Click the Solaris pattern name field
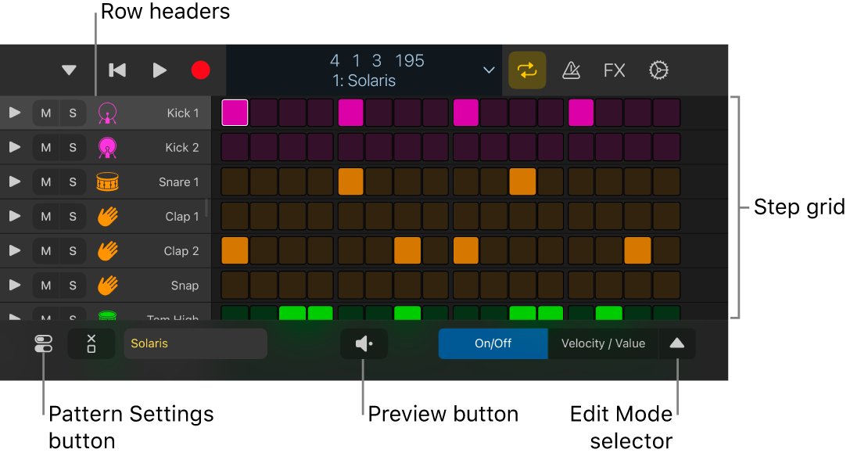Viewport: 868px width, 460px height. (x=195, y=343)
